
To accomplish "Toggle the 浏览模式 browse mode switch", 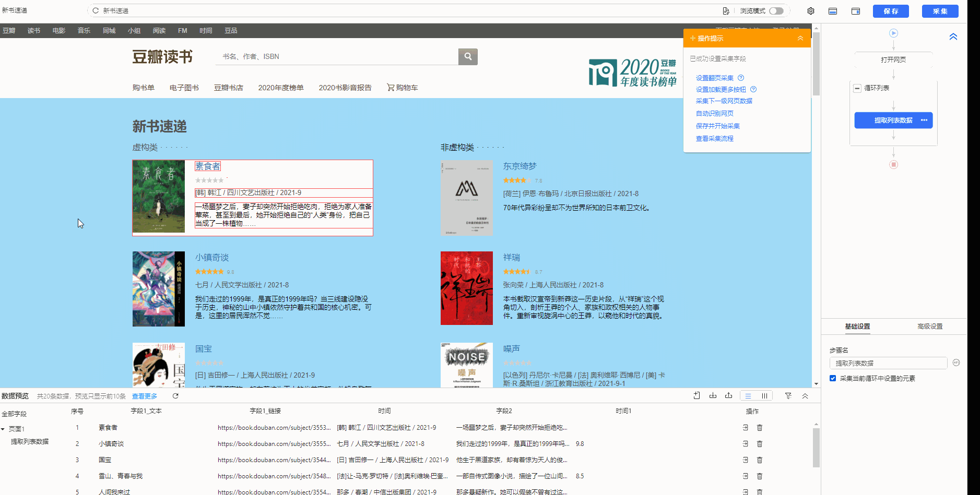I will [776, 11].
